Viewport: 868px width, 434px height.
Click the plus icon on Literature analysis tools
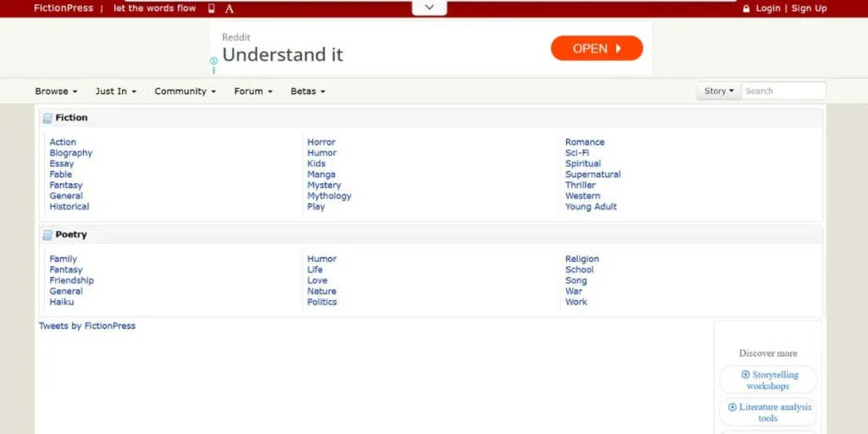732,408
